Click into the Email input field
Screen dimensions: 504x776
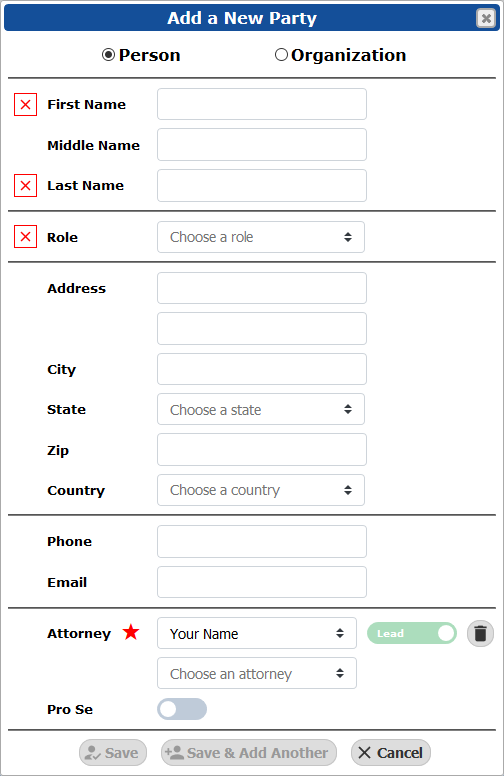[x=262, y=582]
